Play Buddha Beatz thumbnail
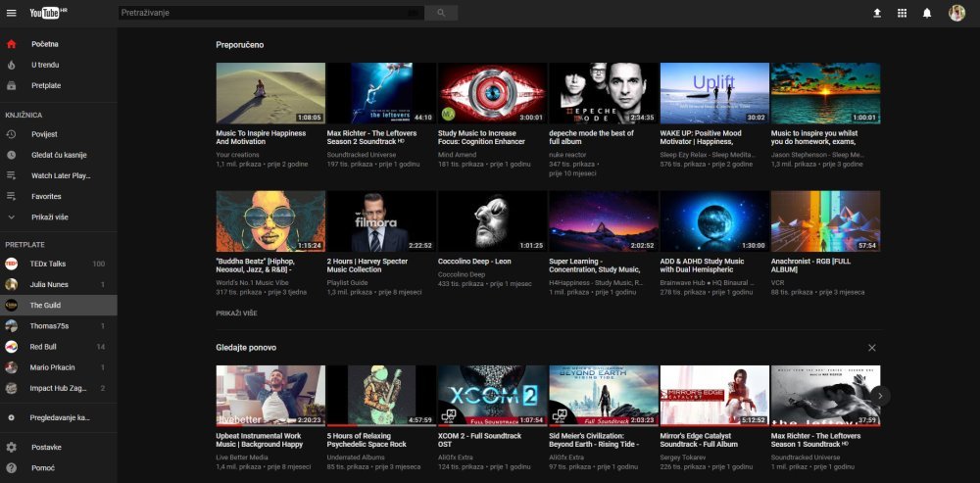 point(270,221)
